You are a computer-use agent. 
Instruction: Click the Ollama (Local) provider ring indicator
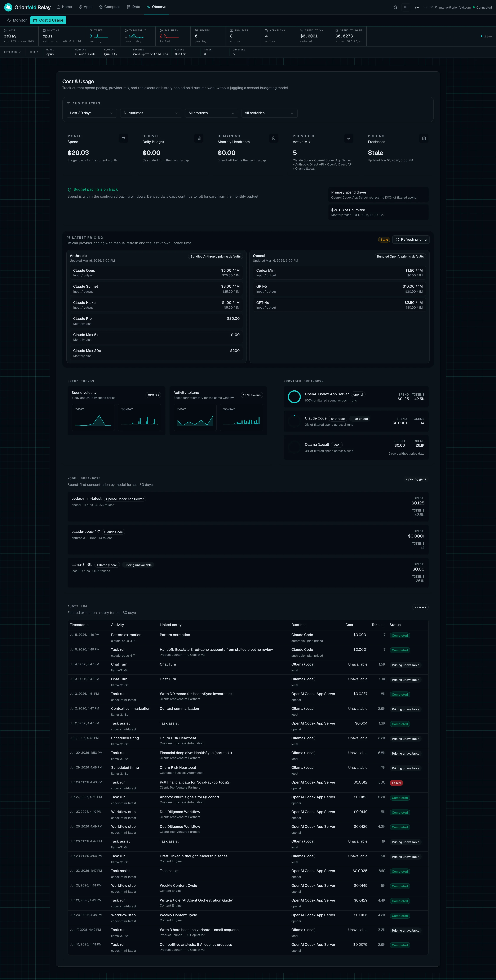click(x=294, y=447)
